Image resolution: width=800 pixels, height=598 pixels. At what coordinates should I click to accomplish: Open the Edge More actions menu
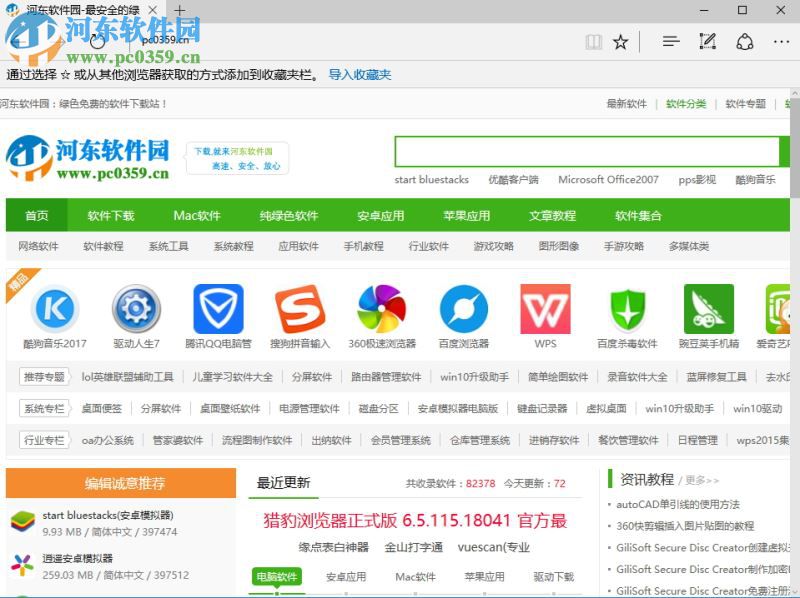click(x=781, y=42)
